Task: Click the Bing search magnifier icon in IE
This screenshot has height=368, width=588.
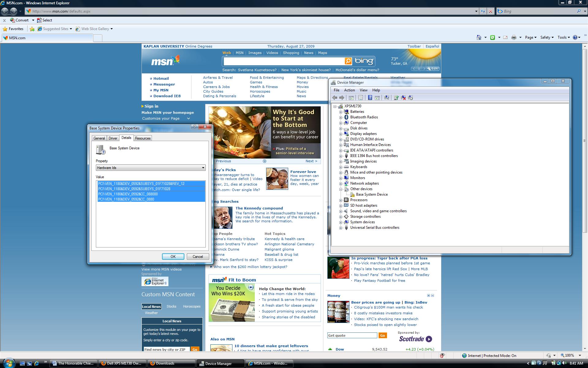Action: point(579,11)
